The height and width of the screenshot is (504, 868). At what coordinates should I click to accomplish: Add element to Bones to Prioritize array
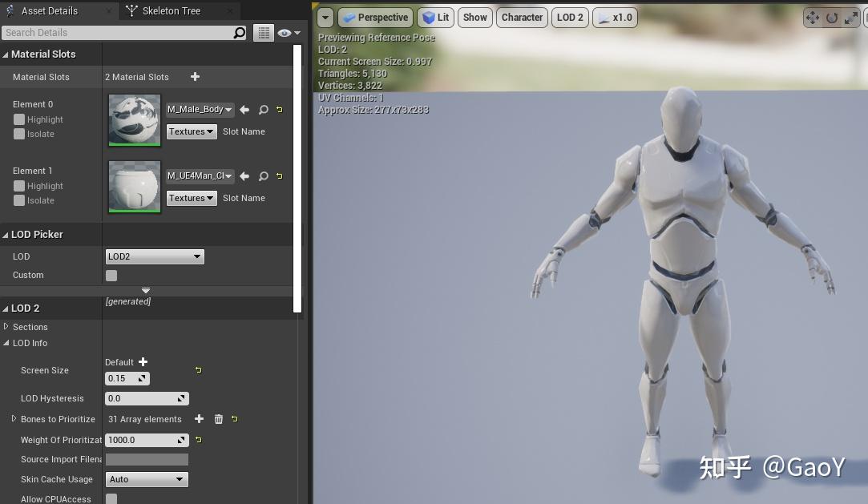(199, 418)
